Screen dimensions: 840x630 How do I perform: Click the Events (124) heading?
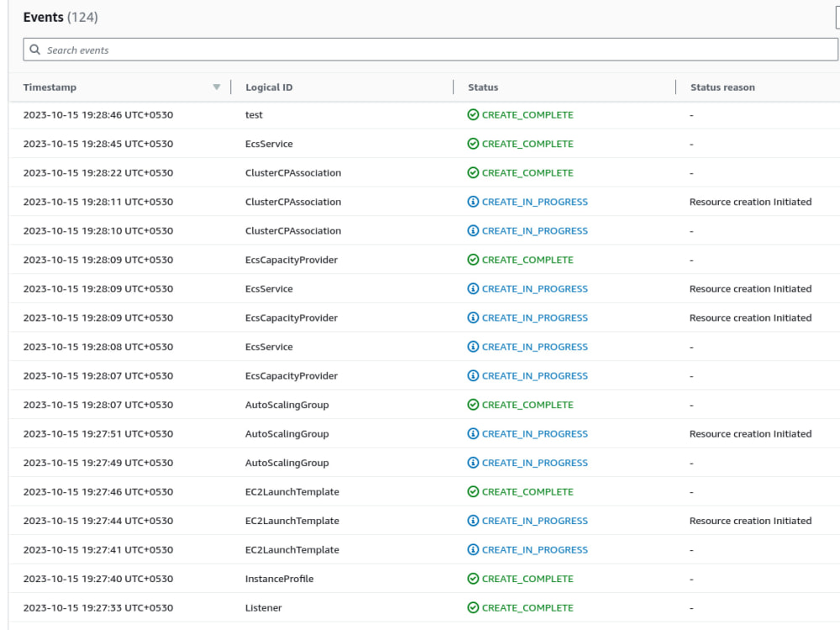pyautogui.click(x=60, y=17)
